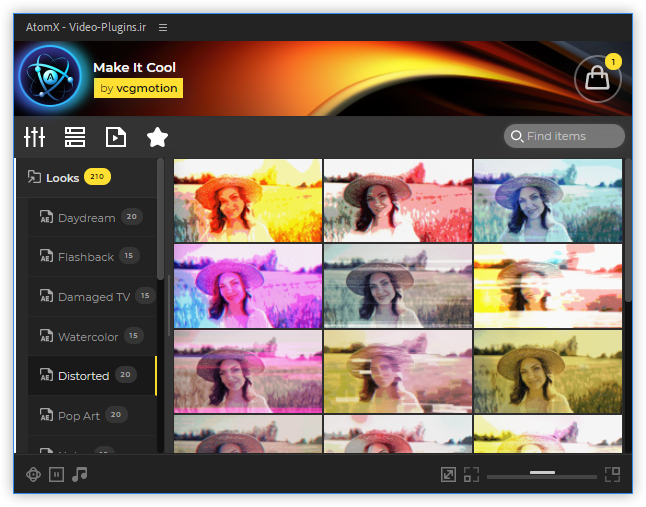Choose the pink streaked glitch thumbnail
The height and width of the screenshot is (507, 646).
click(248, 371)
